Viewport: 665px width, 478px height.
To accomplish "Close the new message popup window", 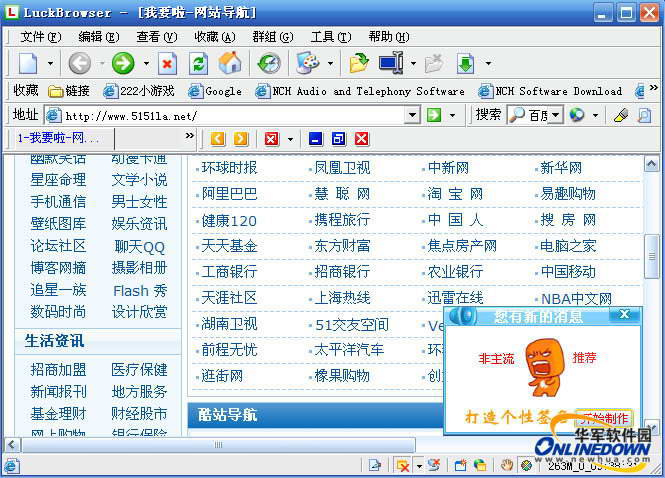I will tap(624, 314).
